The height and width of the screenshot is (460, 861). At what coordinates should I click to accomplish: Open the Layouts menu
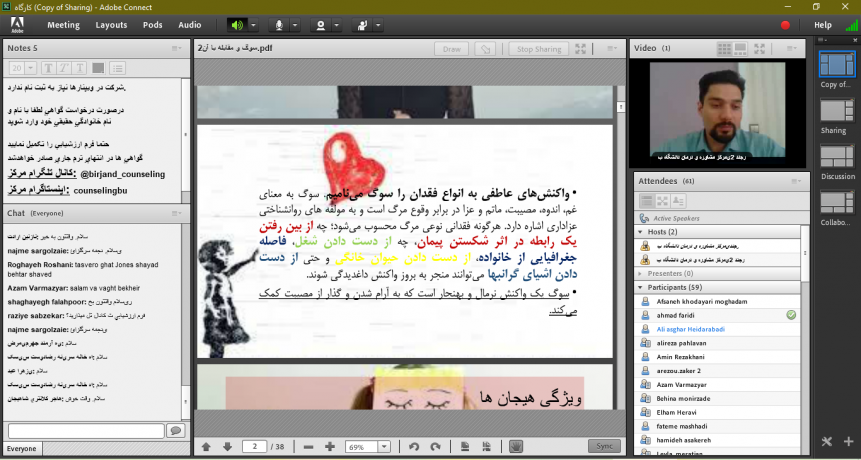[x=111, y=25]
